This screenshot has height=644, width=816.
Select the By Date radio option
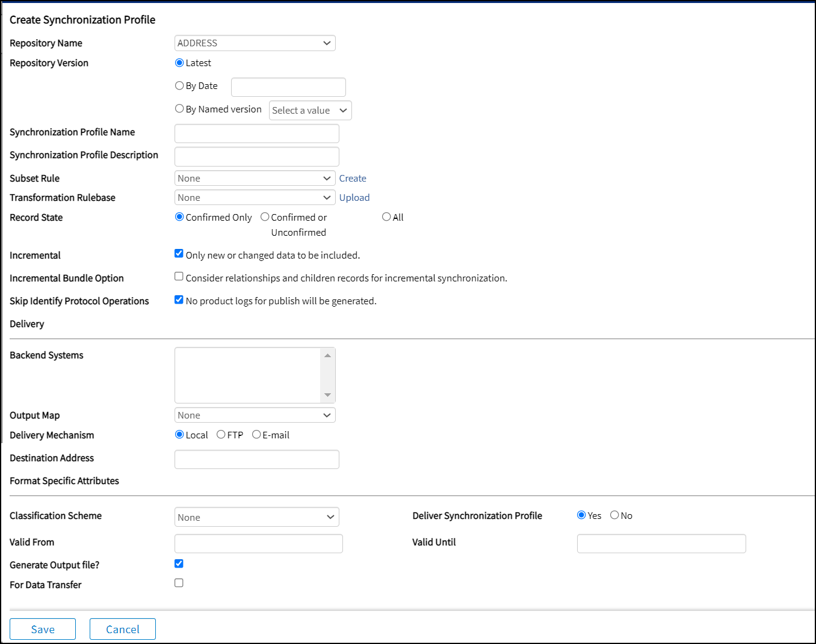[179, 86]
